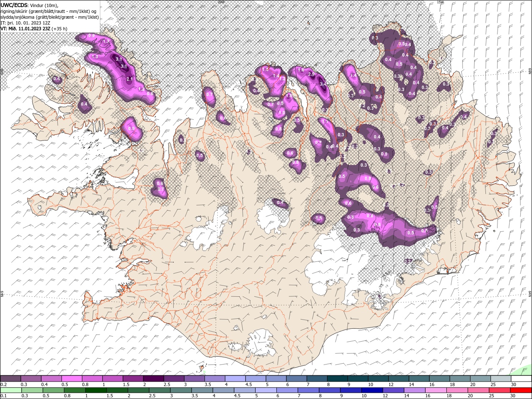Screen dimensions: 532x399
Task: Pick dark teal snow swatch between 8 and 9
Action: 337,379
